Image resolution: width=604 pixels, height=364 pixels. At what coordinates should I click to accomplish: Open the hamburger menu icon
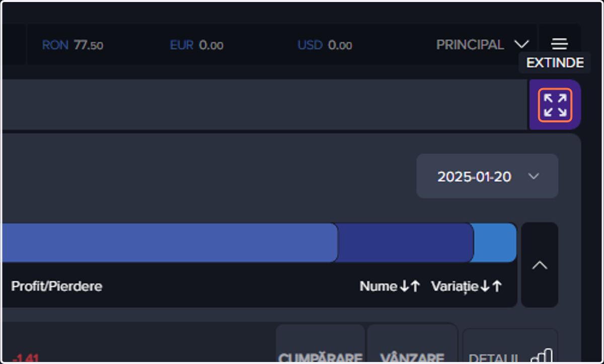coord(559,44)
